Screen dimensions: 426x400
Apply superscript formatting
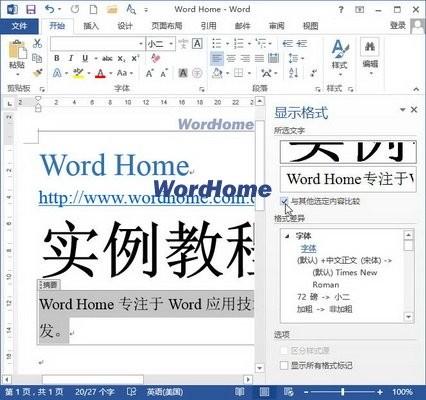click(135, 58)
